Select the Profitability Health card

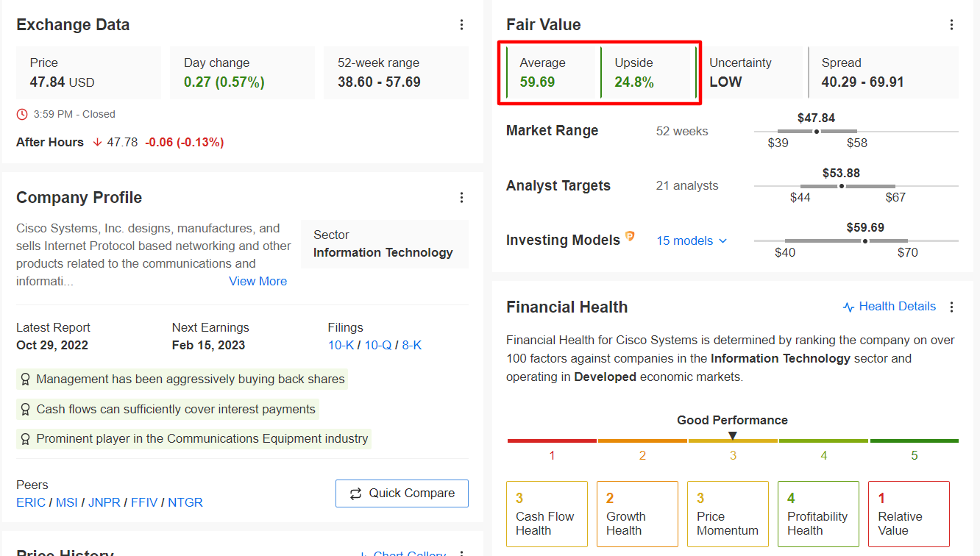click(x=818, y=514)
